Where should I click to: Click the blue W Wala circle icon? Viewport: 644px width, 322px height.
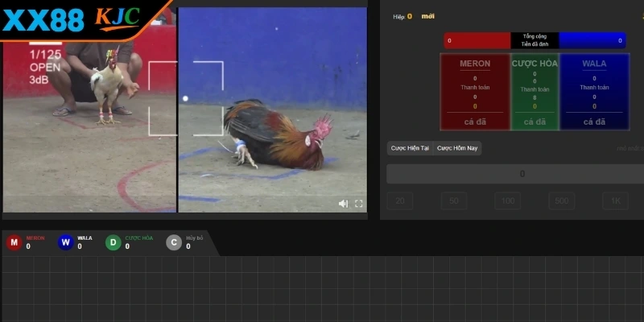(x=65, y=242)
